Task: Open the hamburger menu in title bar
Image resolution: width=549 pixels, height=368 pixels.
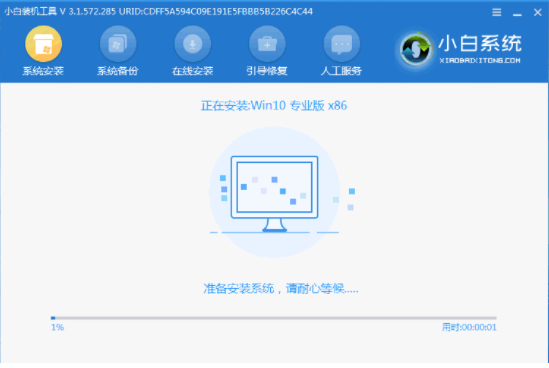Action: click(x=496, y=13)
